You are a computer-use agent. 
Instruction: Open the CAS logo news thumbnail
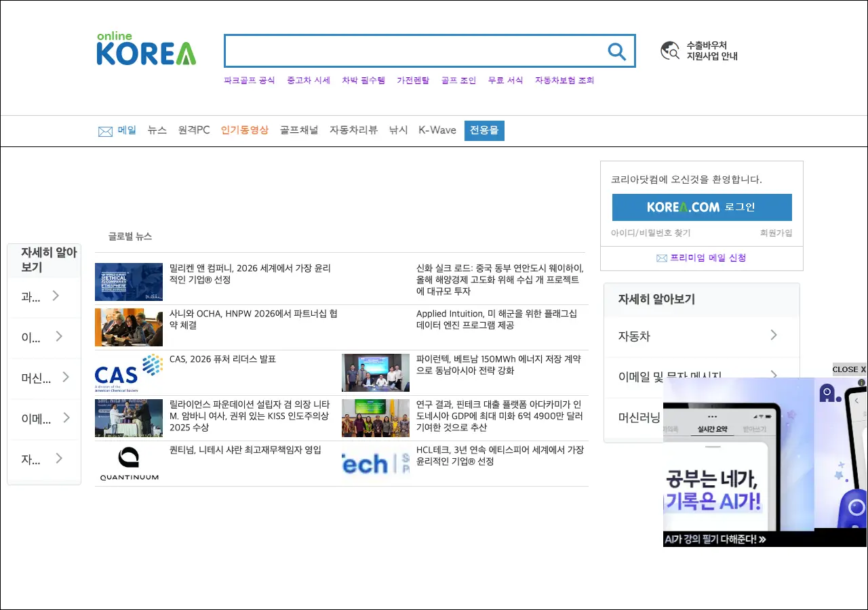(129, 373)
